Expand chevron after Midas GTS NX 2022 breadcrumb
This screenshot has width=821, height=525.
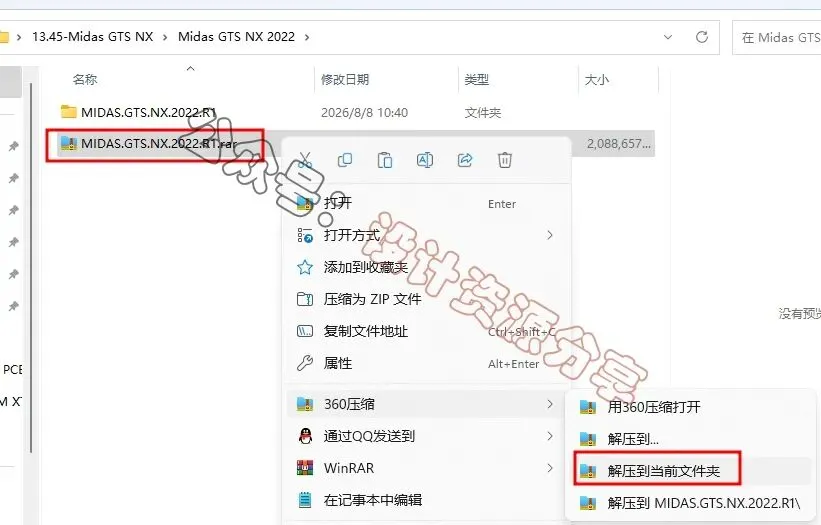[x=307, y=37]
